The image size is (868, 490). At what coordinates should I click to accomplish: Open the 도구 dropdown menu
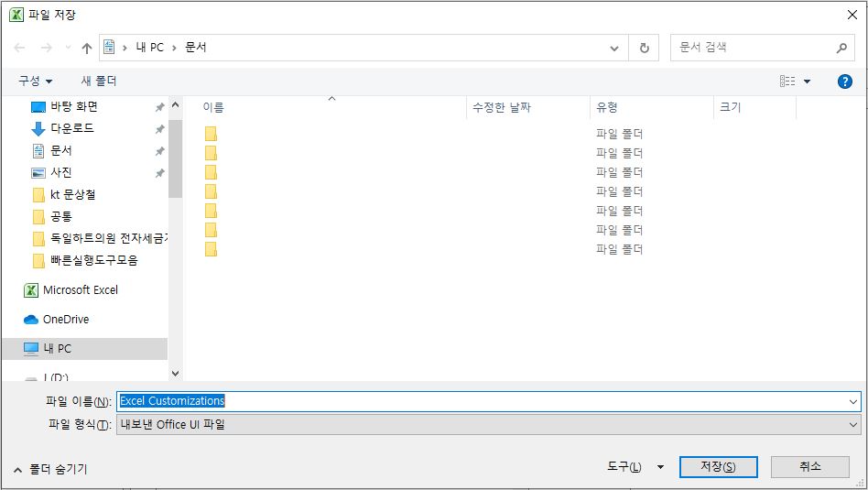[x=635, y=467]
